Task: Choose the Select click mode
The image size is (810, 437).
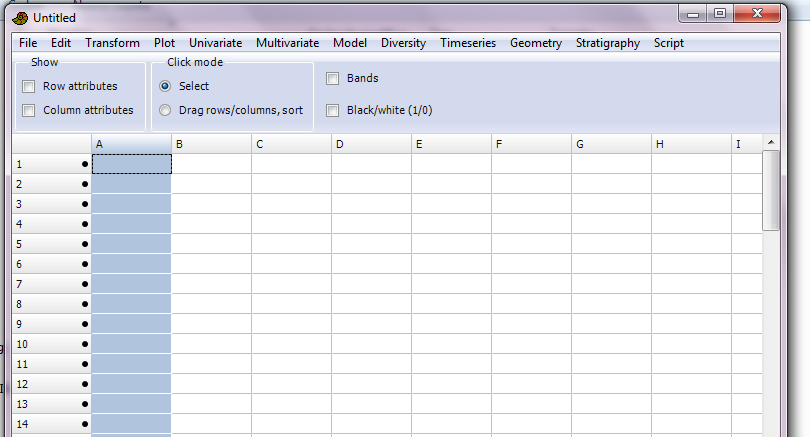Action: (165, 86)
